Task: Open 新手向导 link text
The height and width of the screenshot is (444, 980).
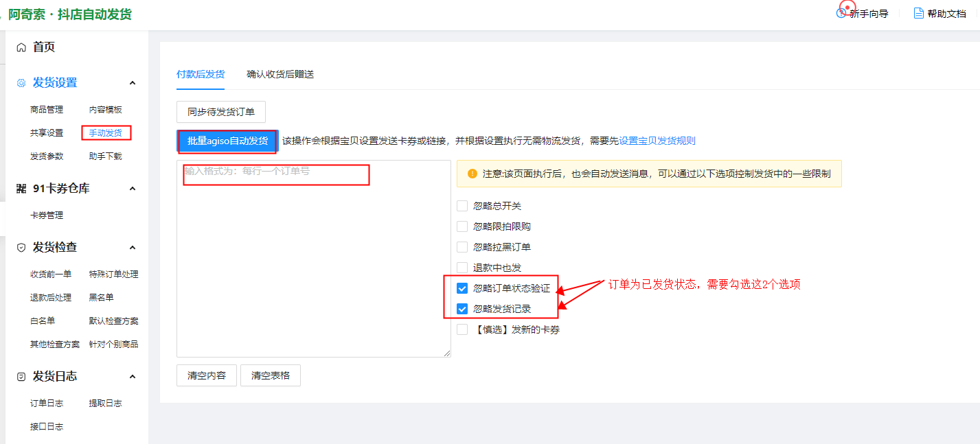Action: (x=869, y=14)
